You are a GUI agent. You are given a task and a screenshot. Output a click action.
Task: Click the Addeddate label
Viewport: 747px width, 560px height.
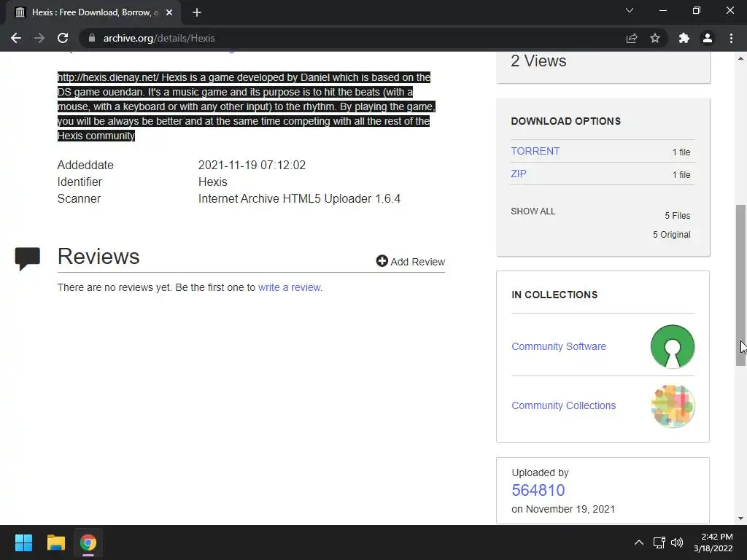[x=85, y=166]
